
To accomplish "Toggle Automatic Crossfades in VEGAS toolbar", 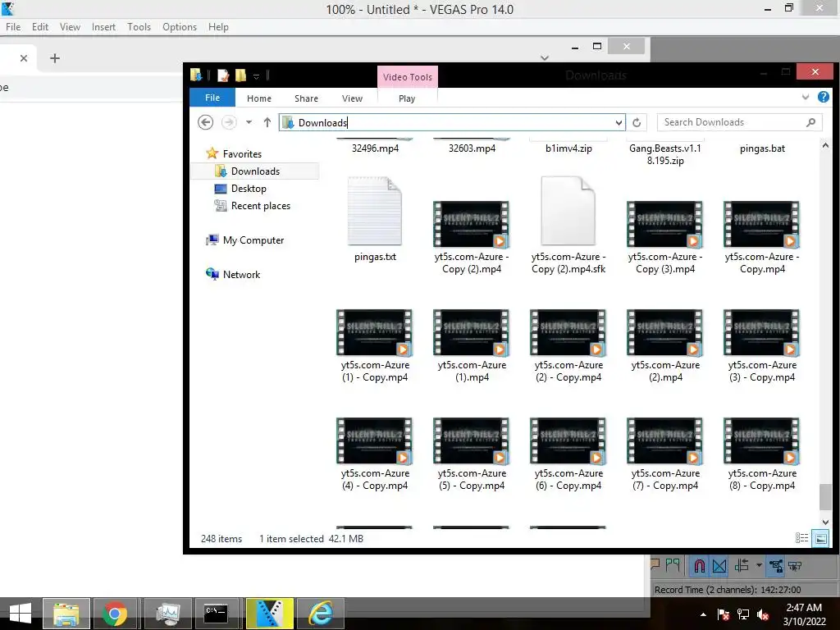I will coord(719,566).
